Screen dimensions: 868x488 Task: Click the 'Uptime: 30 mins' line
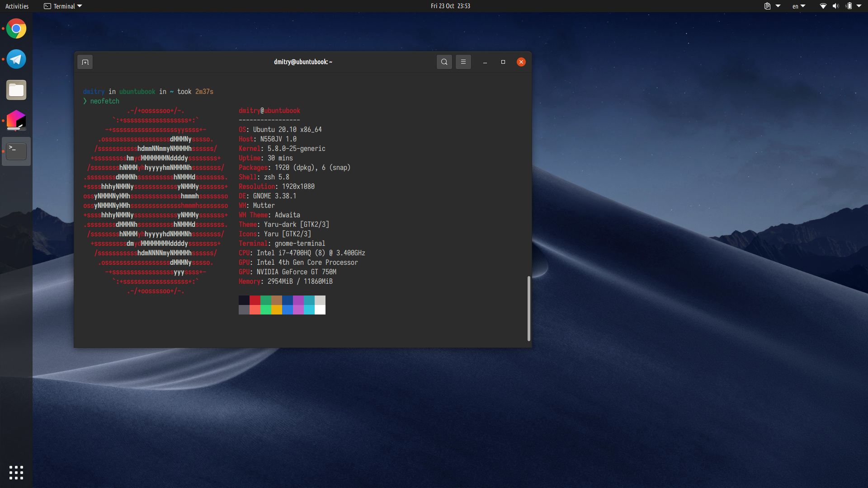point(266,158)
